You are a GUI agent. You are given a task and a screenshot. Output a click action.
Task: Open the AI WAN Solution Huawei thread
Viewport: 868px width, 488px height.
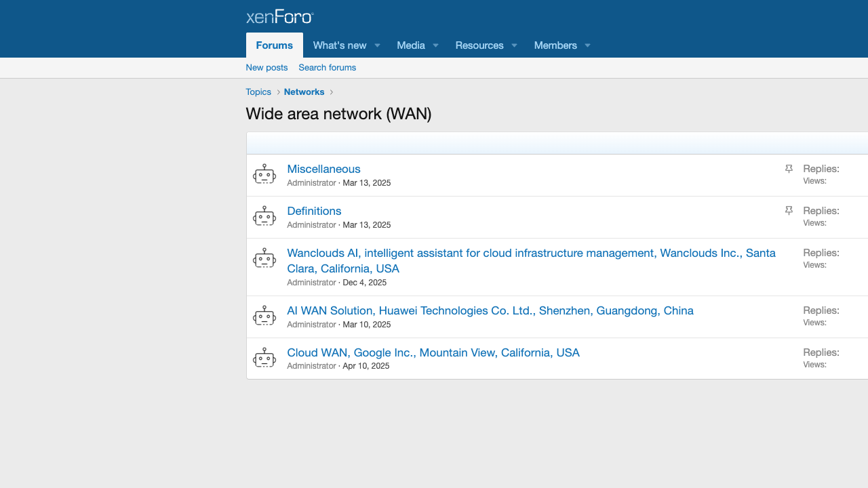pyautogui.click(x=490, y=310)
